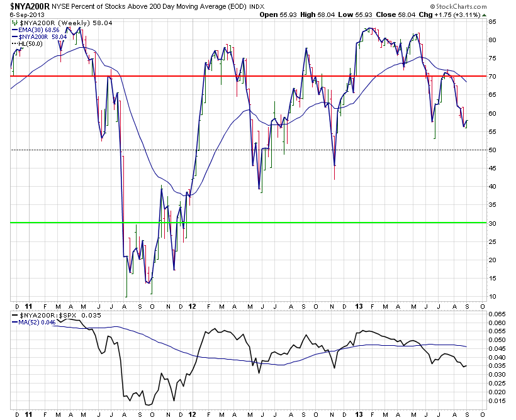
Task: Click the 10 label on the price axis
Action: pyautogui.click(x=492, y=297)
